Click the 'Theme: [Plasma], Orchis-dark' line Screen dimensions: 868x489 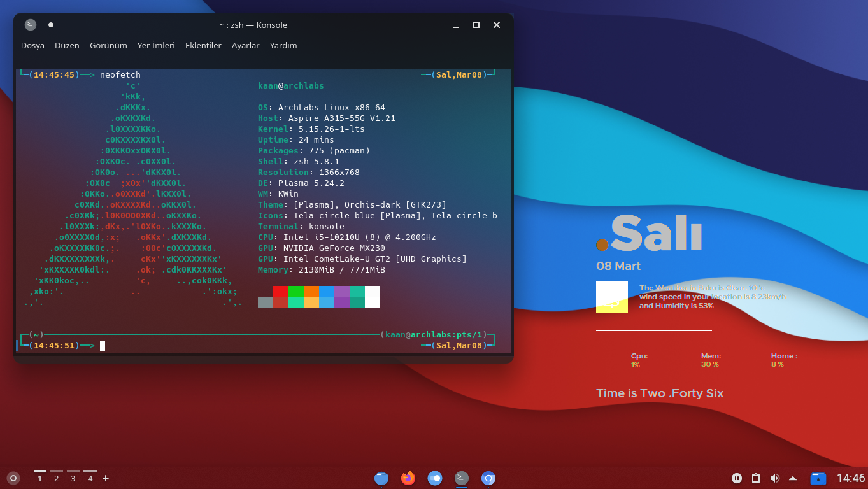tap(352, 205)
